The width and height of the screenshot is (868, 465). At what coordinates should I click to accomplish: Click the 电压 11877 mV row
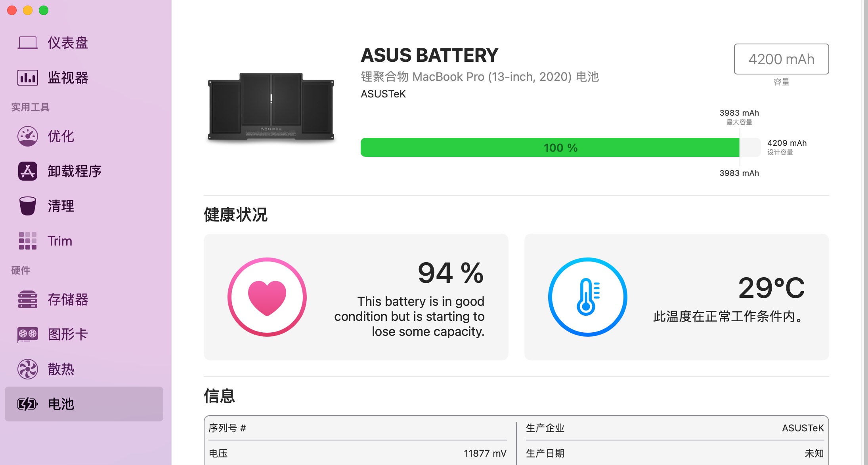tap(358, 454)
